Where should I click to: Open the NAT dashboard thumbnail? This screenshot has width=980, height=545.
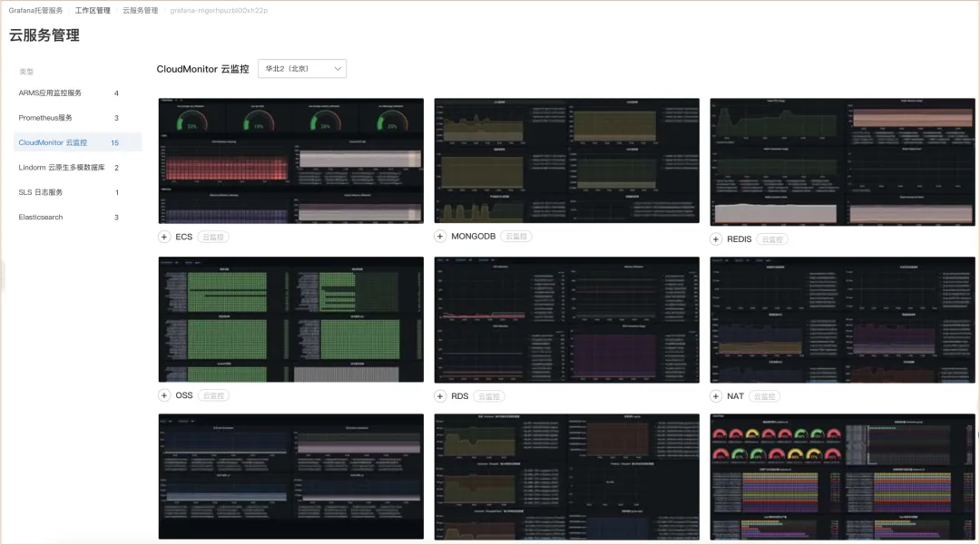pos(842,319)
